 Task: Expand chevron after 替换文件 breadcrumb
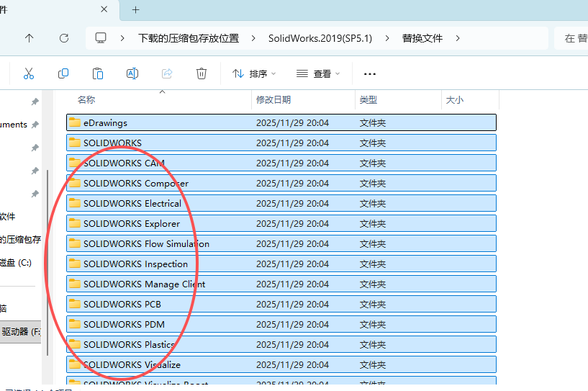[x=458, y=38]
